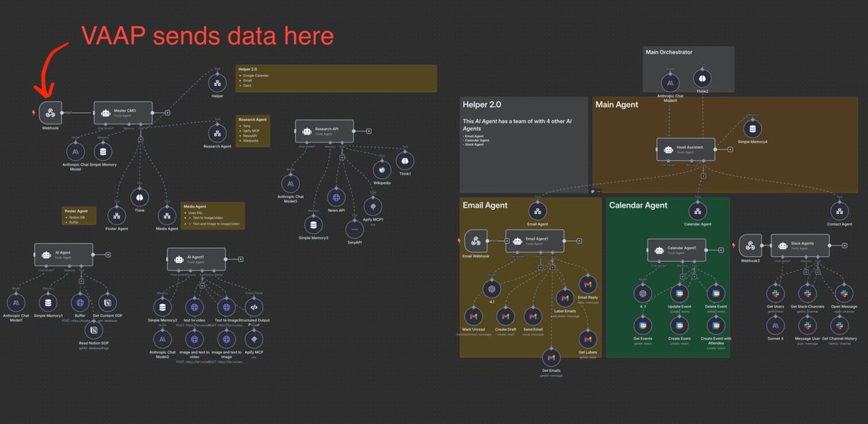868x424 pixels.
Task: Select the Buffer HTTP node
Action: (80, 302)
